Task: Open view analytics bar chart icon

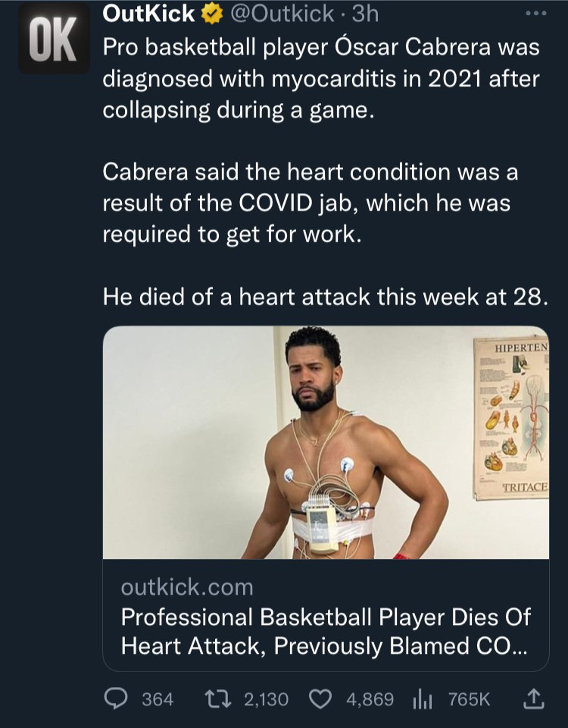Action: pos(423,700)
